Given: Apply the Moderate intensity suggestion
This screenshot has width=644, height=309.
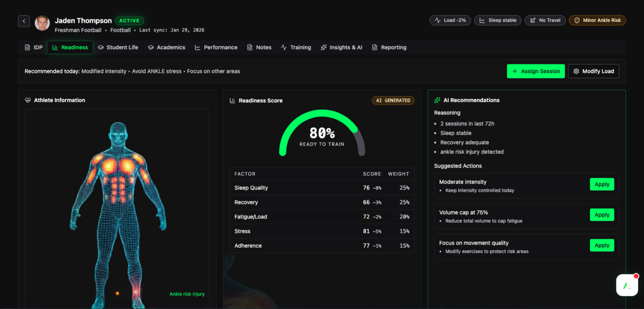Looking at the screenshot, I should click(602, 185).
